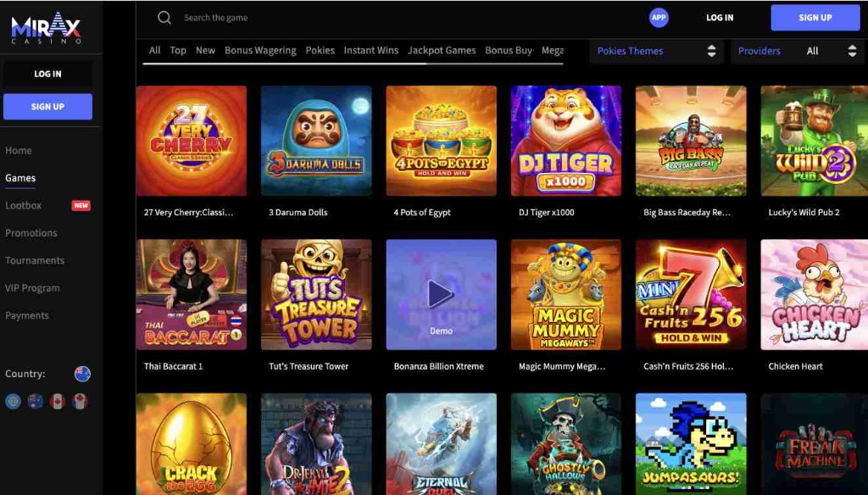Click the APP icon in the top bar

tap(659, 18)
